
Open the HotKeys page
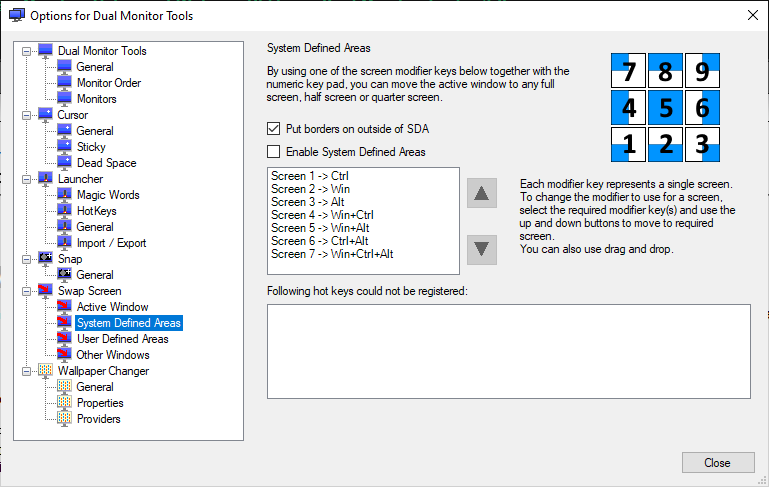(97, 211)
